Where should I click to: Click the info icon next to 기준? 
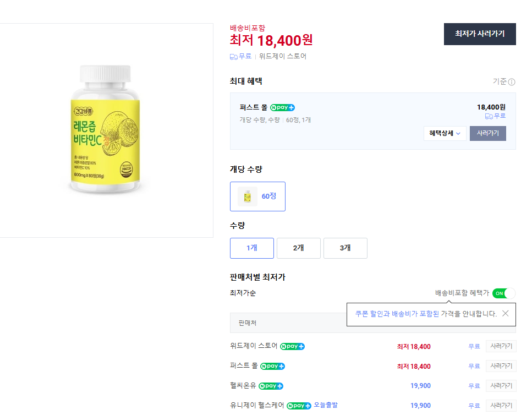[x=511, y=81]
